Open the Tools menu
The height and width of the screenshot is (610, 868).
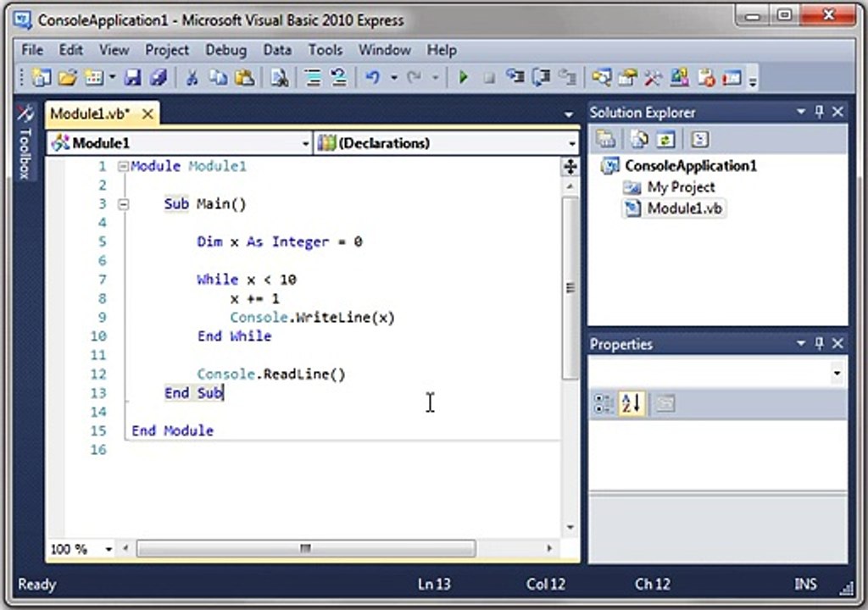click(x=325, y=50)
